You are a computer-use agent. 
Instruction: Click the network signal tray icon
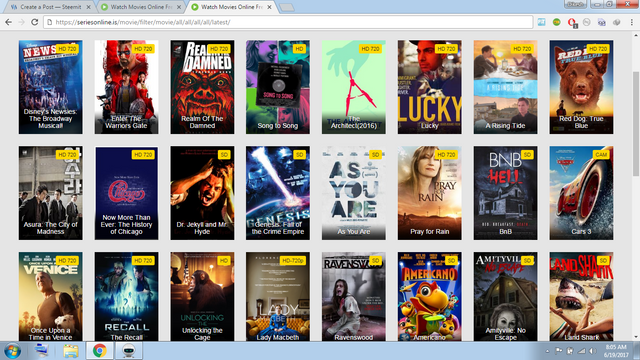(x=582, y=351)
